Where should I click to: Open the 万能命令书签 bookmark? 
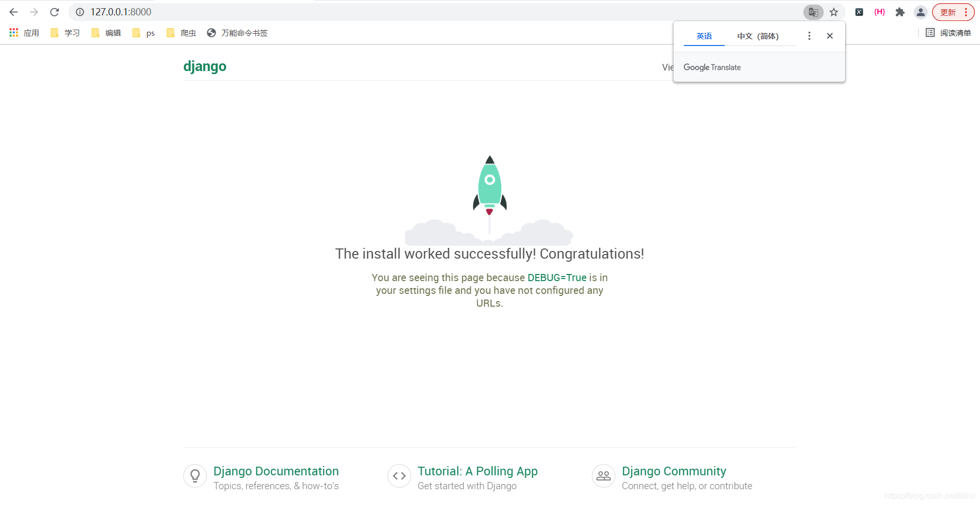tap(237, 33)
